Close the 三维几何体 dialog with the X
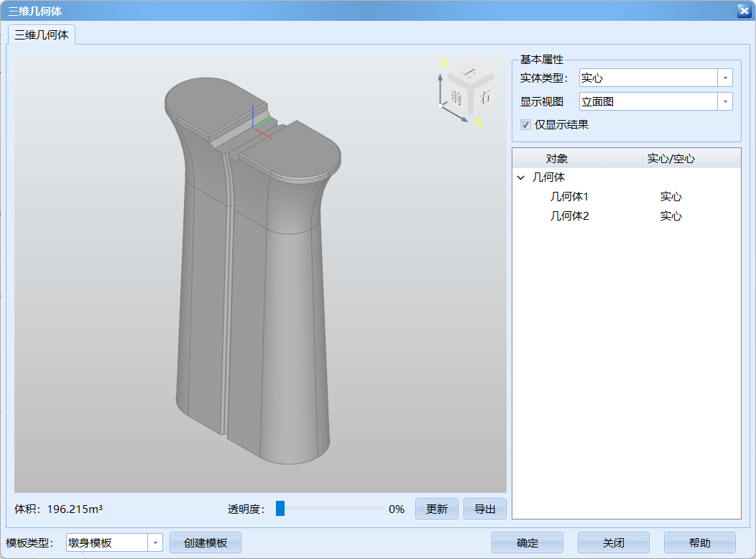Screen dimensions: 756x559 (744, 11)
